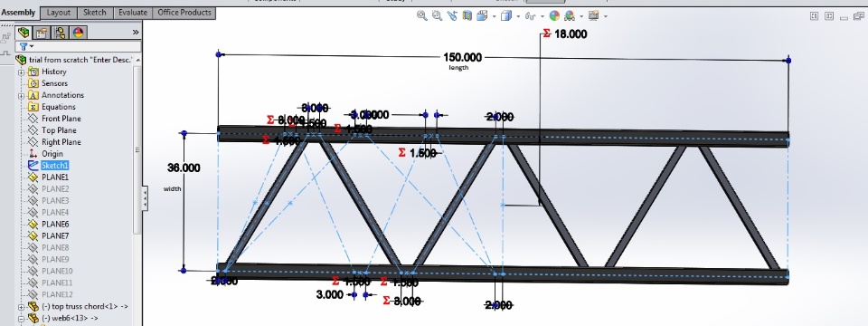Click the Hide/Show Items glasses icon

click(531, 16)
